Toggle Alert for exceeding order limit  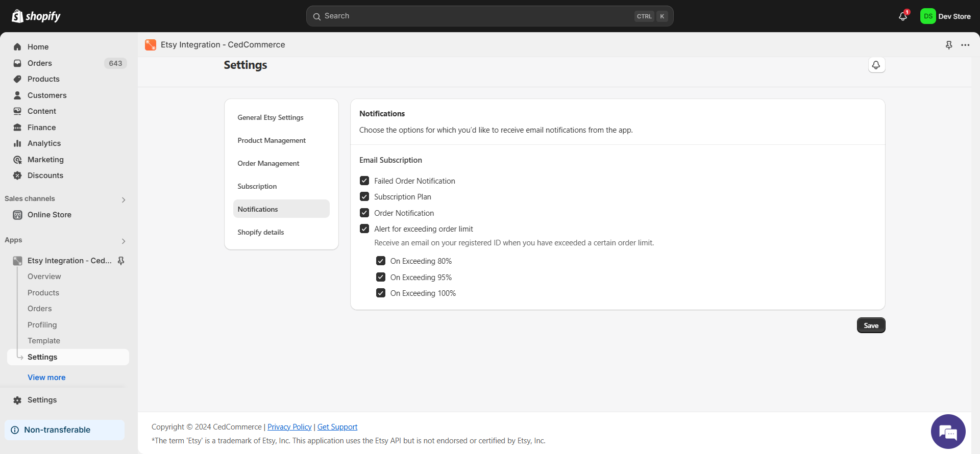(x=364, y=229)
